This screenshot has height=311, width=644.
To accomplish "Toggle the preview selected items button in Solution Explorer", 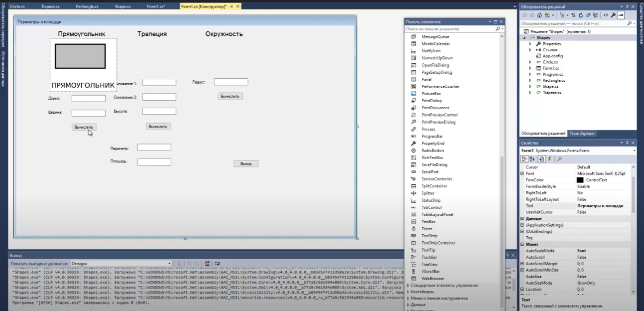I will tap(621, 15).
